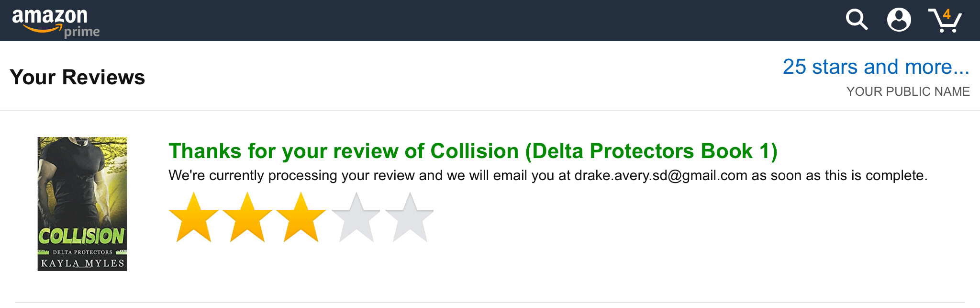Click the "prime" word beneath Amazon logo
This screenshot has height=308, width=980.
pyautogui.click(x=82, y=32)
